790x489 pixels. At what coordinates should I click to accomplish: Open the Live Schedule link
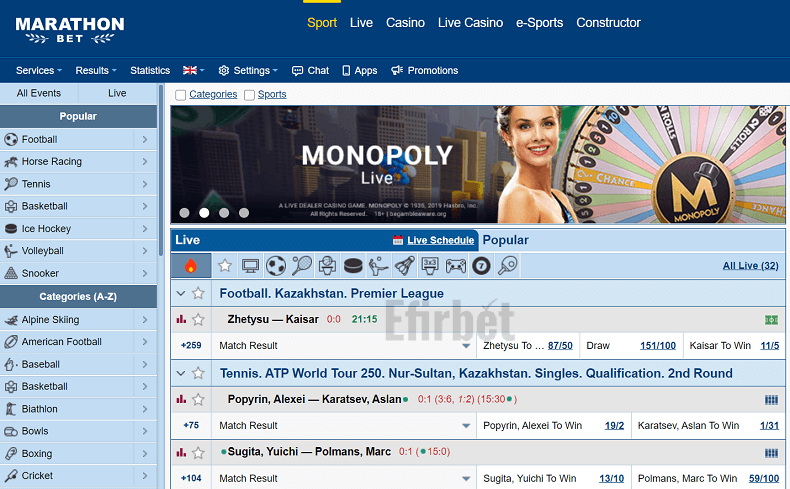(x=440, y=240)
